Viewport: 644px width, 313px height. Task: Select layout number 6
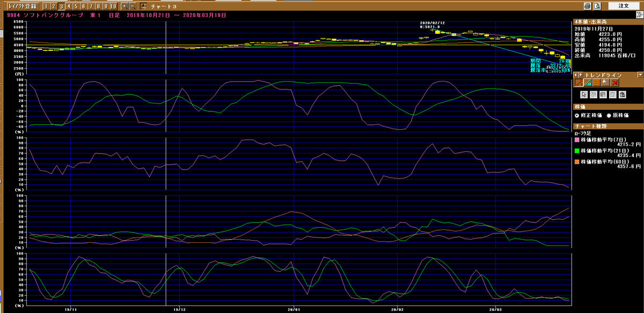pos(84,6)
